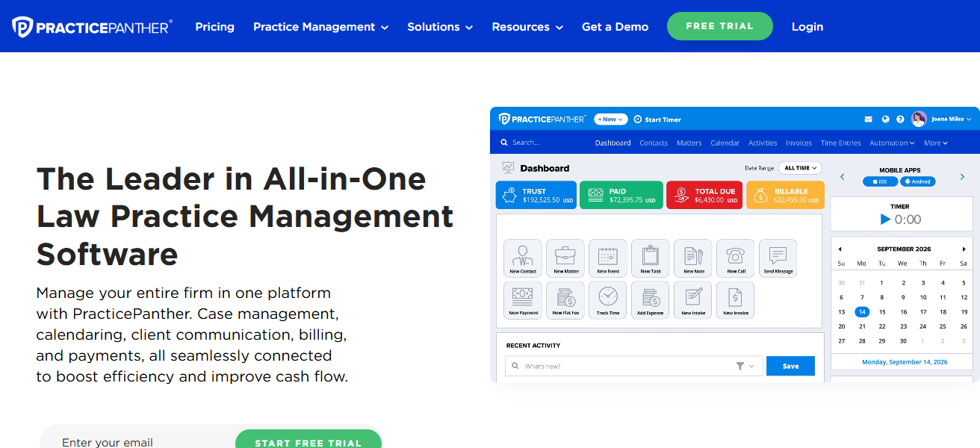Viewport: 980px width, 448px height.
Task: Click the START FREE TRIAL button
Action: [x=308, y=441]
